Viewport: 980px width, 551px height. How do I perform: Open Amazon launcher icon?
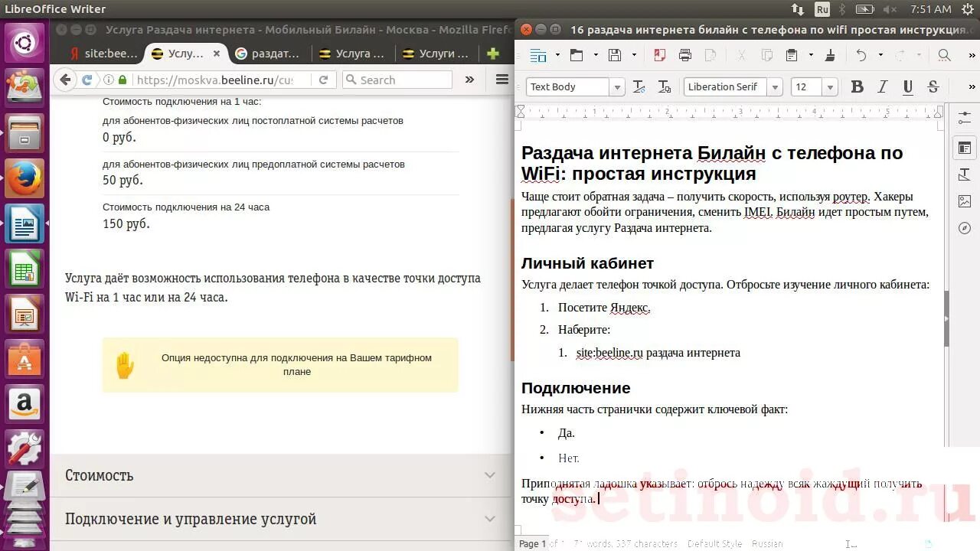(25, 403)
